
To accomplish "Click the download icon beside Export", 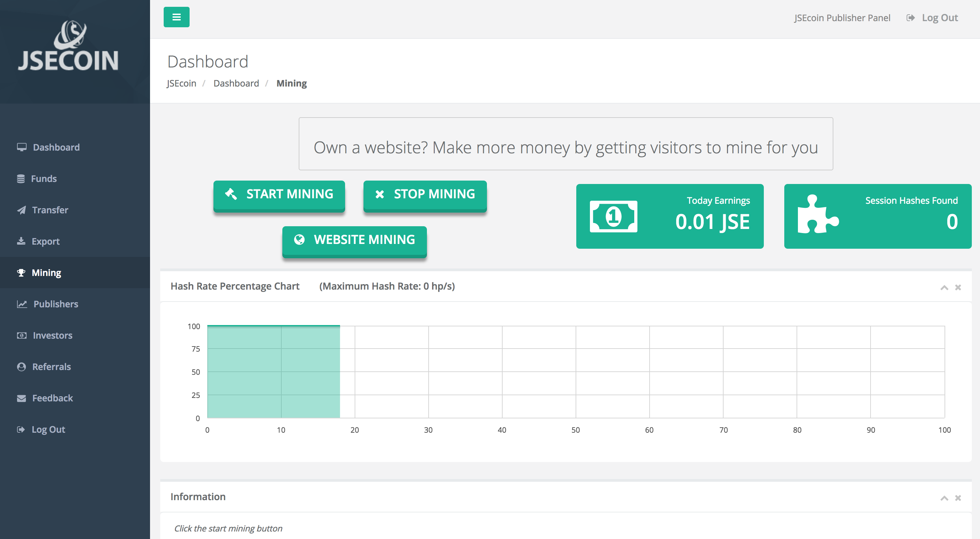I will point(21,241).
